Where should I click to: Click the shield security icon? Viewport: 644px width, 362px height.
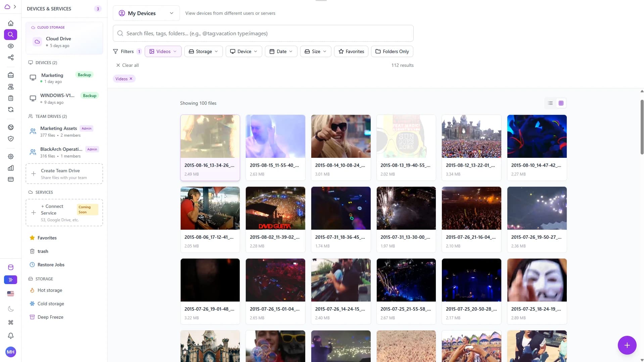pos(11,139)
